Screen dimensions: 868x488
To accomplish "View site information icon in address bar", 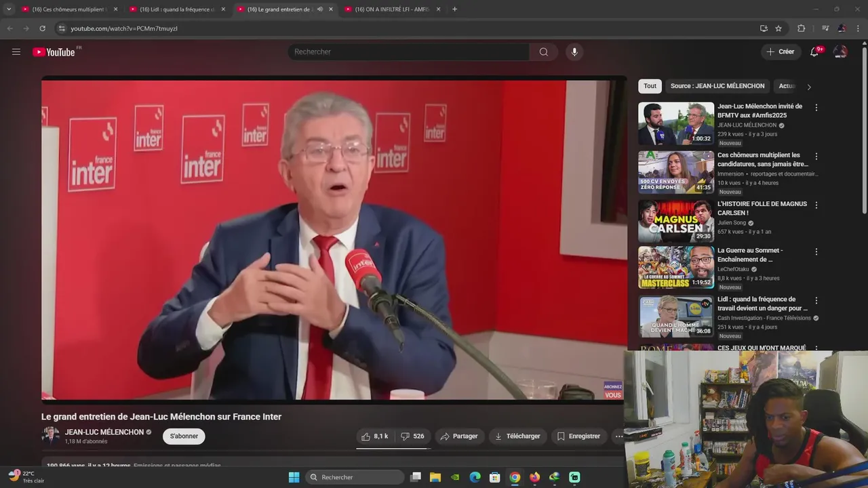I will (62, 28).
